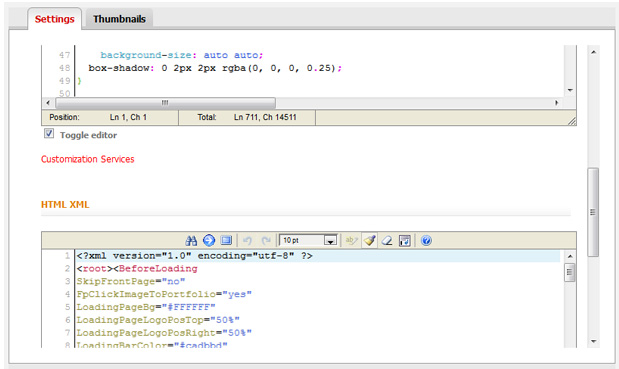
Task: Redo edit in XML editor
Action: point(266,240)
